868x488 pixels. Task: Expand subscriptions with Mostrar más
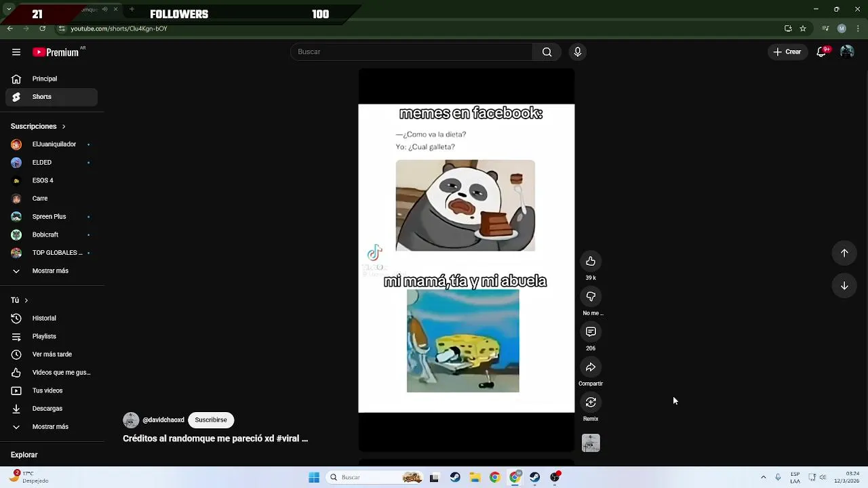coord(52,271)
